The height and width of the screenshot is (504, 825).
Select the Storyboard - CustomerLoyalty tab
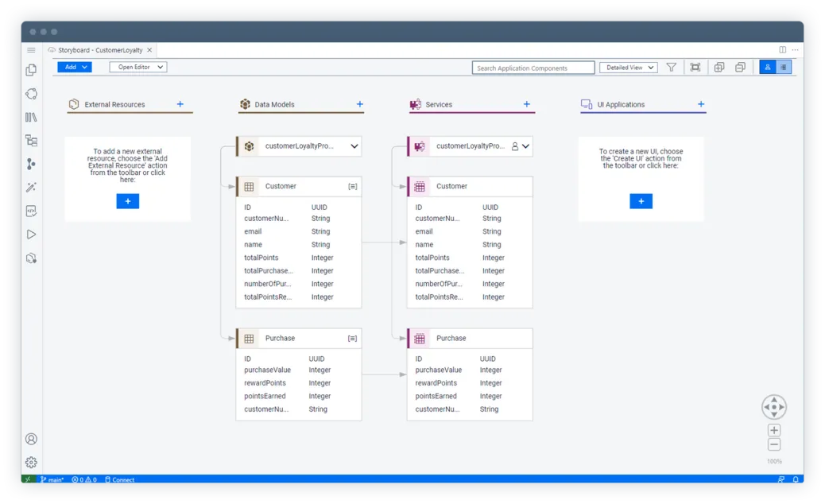(x=100, y=50)
